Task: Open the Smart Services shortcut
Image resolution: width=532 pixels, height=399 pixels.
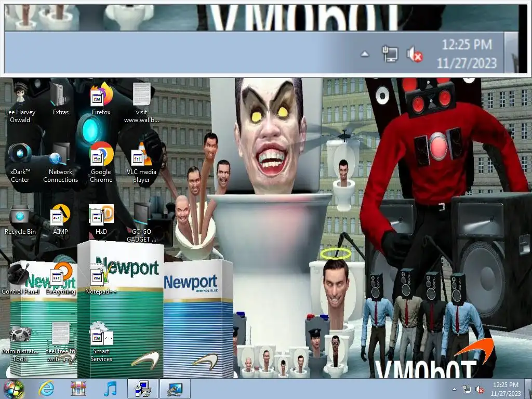Action: (101, 343)
